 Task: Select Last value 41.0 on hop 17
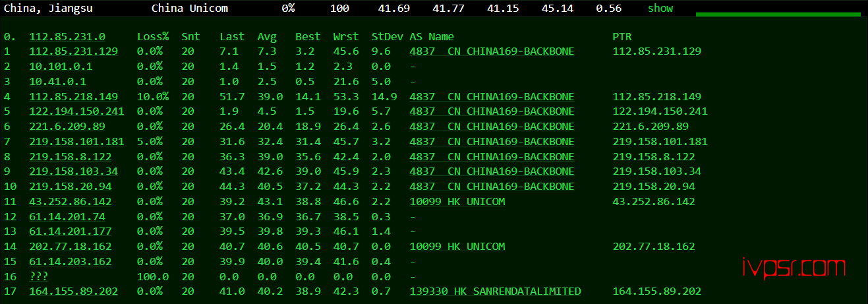pos(232,291)
